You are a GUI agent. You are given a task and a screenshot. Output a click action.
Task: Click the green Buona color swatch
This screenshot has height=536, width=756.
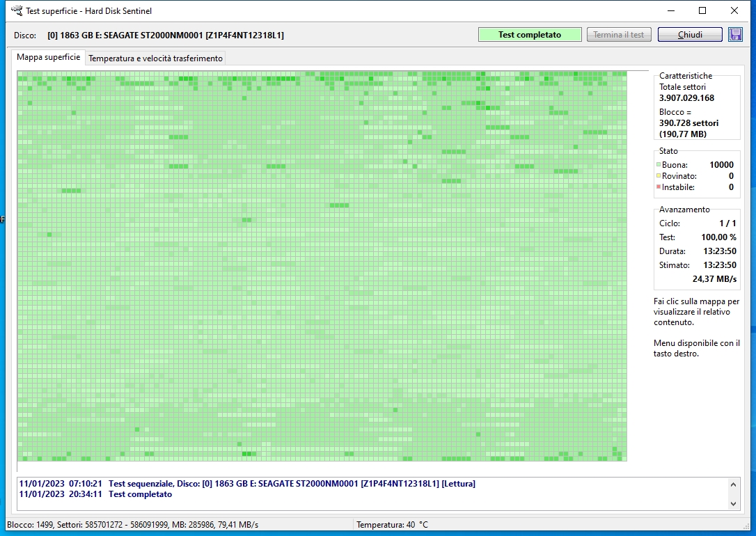tap(658, 165)
